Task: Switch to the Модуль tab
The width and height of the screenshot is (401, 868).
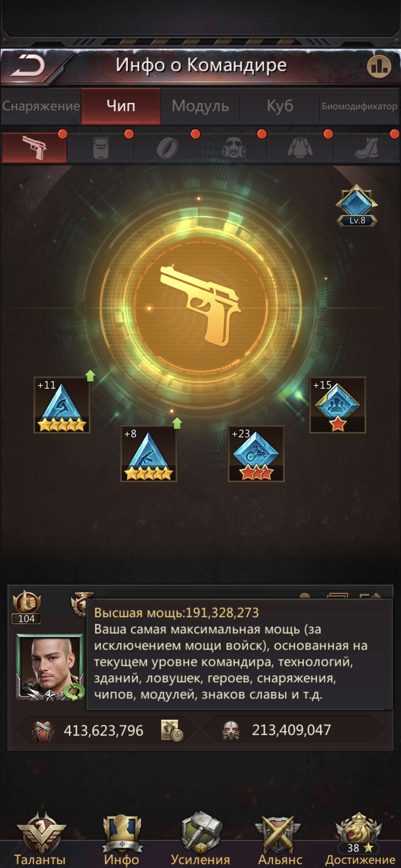Action: click(x=200, y=106)
